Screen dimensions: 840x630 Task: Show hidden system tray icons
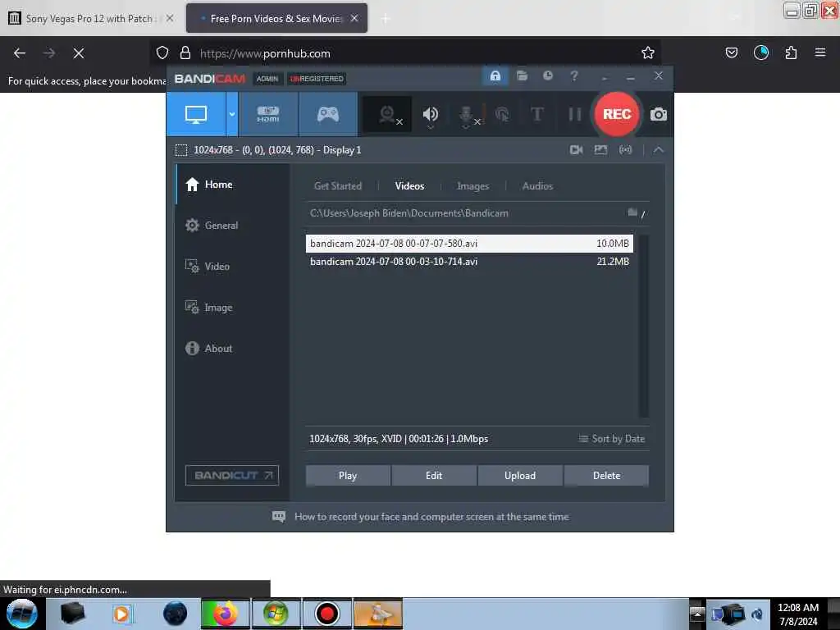[x=696, y=614]
